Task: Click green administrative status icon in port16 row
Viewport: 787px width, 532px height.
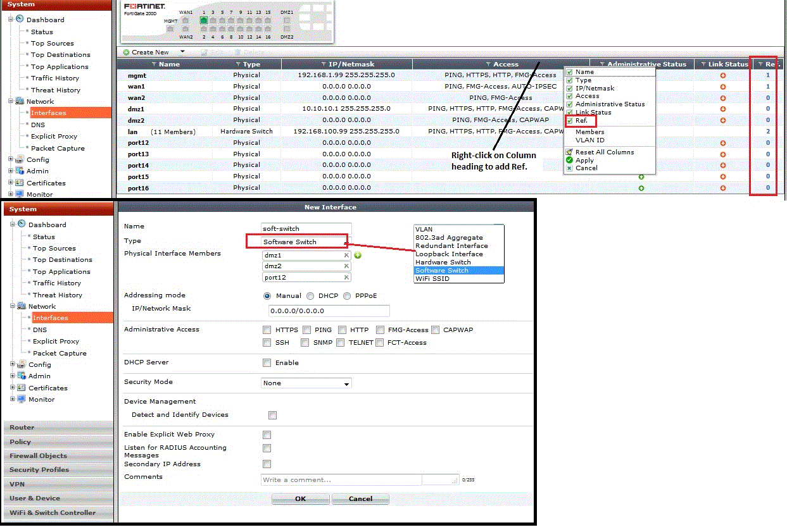Action: 641,188
